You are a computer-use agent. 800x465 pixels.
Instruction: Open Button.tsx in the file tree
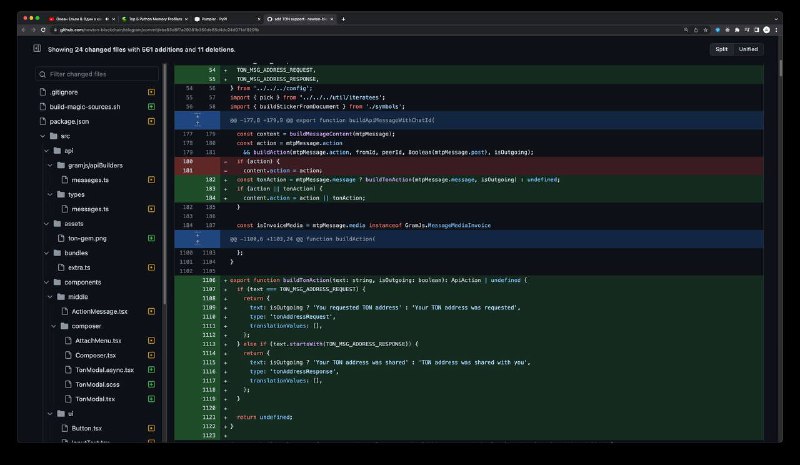pyautogui.click(x=87, y=428)
